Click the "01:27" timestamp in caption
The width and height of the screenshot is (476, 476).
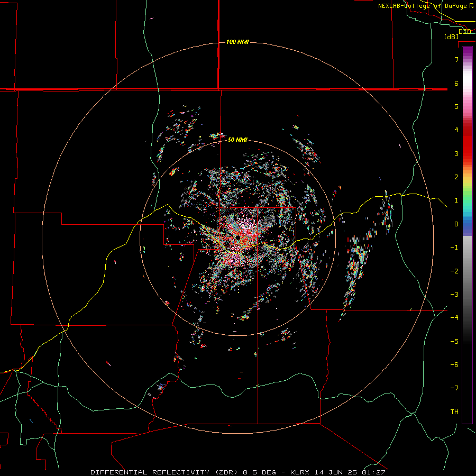click(x=373, y=472)
